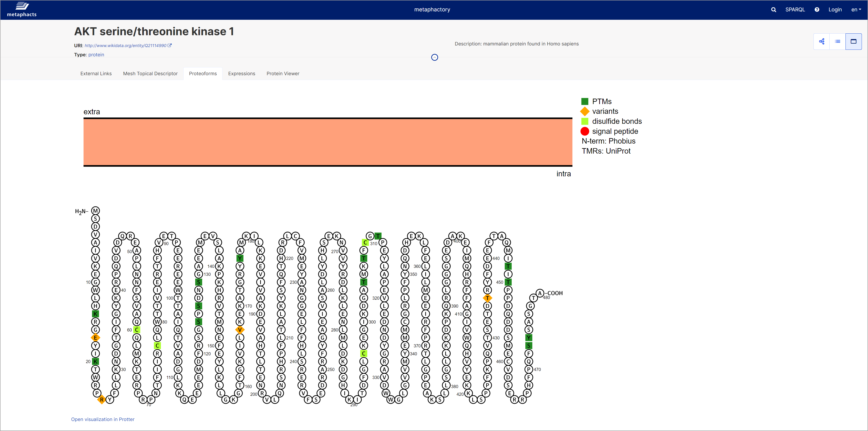Switch to the graph view icon
Screen dimensions: 868x431
(821, 41)
